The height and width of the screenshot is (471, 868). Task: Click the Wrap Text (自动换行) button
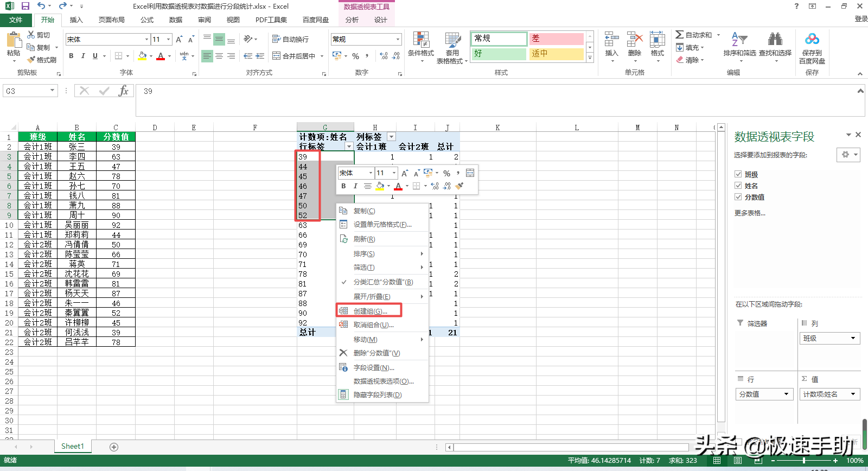[x=291, y=39]
